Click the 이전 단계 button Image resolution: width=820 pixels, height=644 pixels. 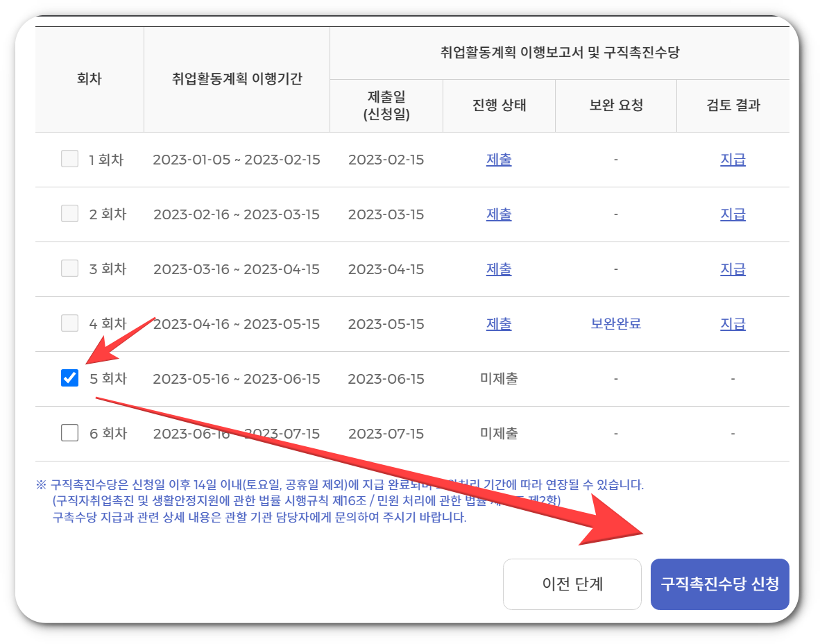[x=572, y=584]
